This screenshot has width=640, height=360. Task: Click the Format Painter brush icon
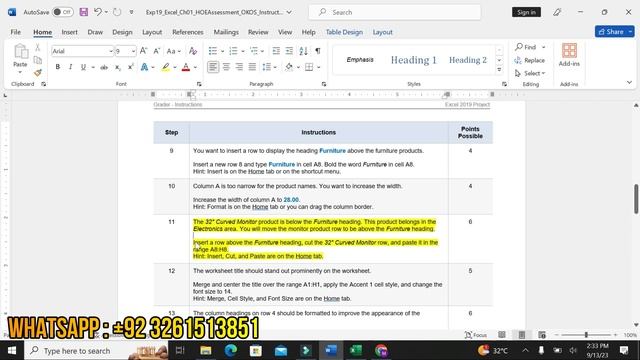pyautogui.click(x=38, y=73)
